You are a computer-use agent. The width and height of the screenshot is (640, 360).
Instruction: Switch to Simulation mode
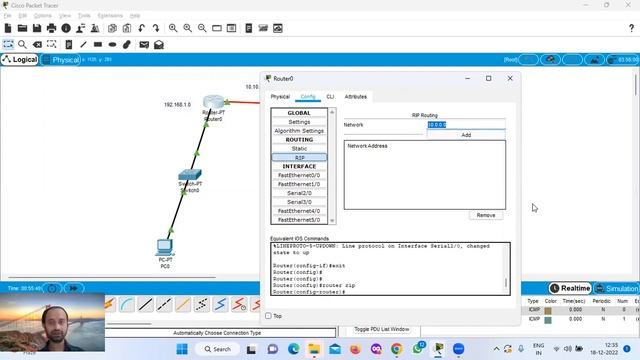[x=617, y=288]
